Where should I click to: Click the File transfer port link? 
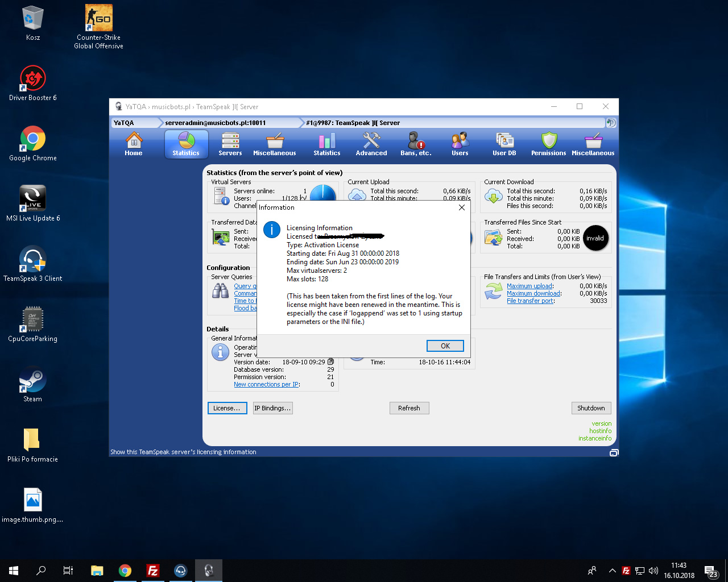[x=530, y=301]
